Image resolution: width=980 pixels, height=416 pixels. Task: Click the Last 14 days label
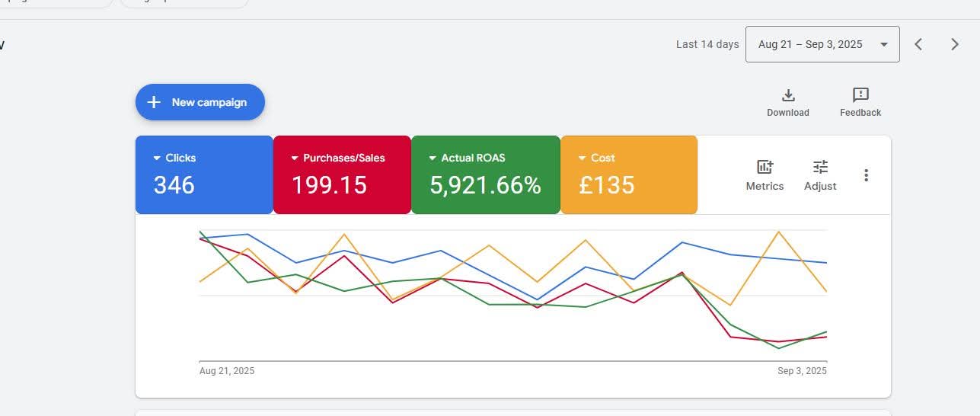[707, 44]
